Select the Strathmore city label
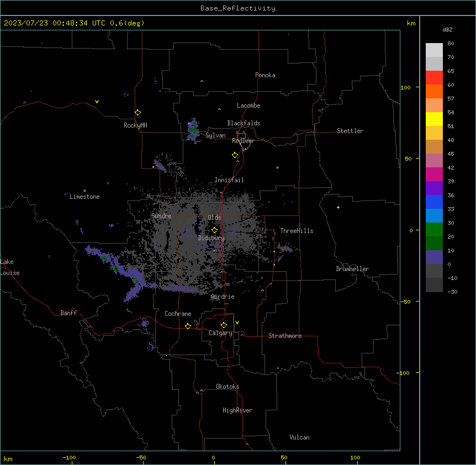 (285, 336)
